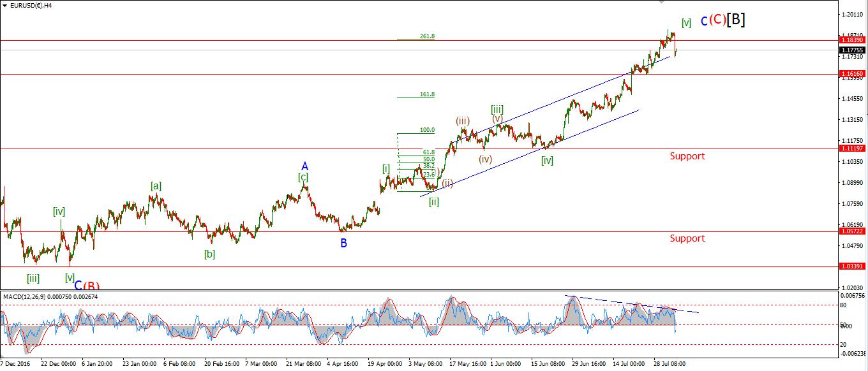Click the 7 Dec 2016 date label
This screenshot has height=371, width=868.
click(15, 364)
